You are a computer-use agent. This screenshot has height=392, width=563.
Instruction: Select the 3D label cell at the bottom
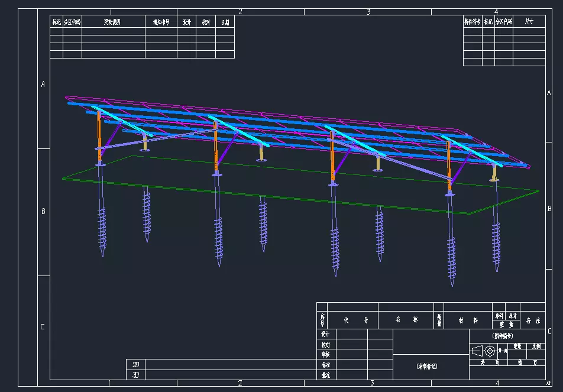(135, 374)
